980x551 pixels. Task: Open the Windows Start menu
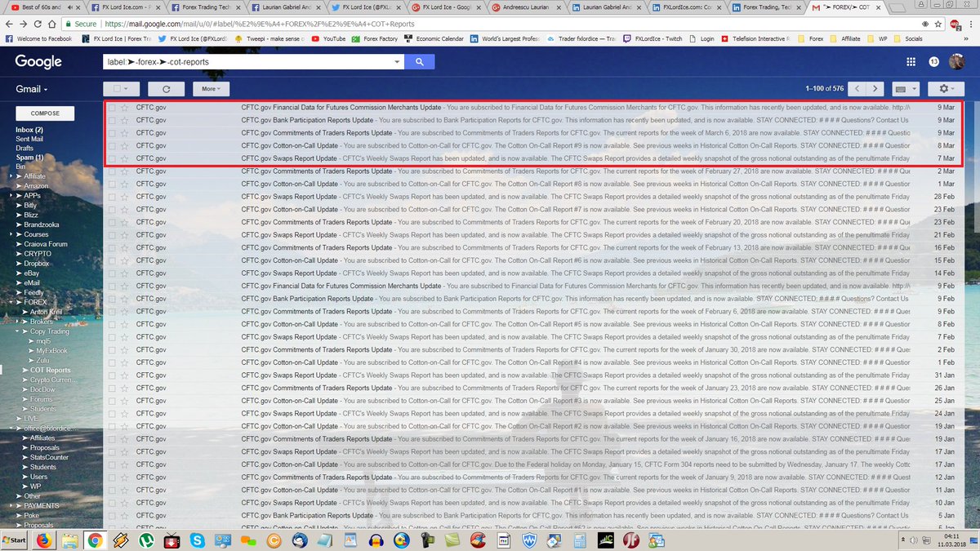coord(16,540)
